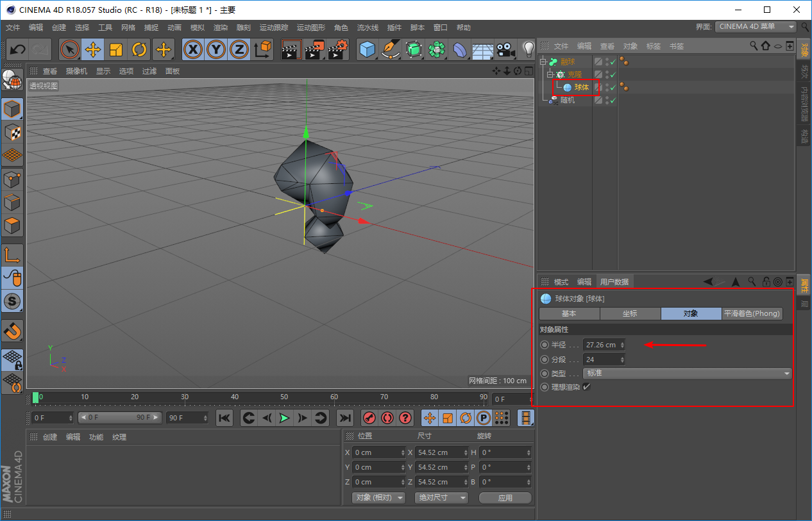Toggle the green enable checkmark for 融球

pos(613,62)
